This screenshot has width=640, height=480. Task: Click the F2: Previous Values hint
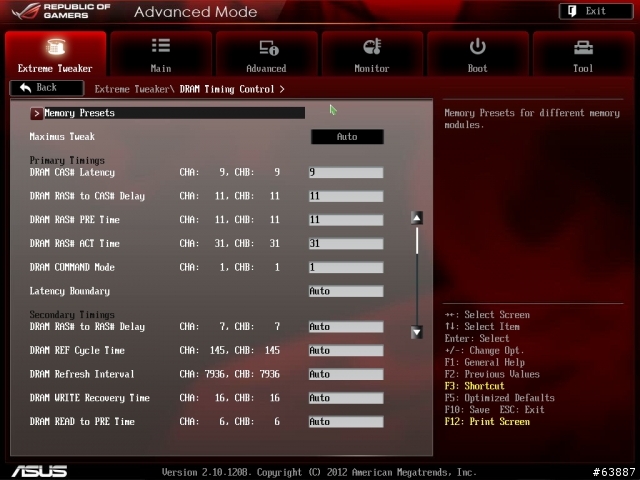click(x=492, y=374)
